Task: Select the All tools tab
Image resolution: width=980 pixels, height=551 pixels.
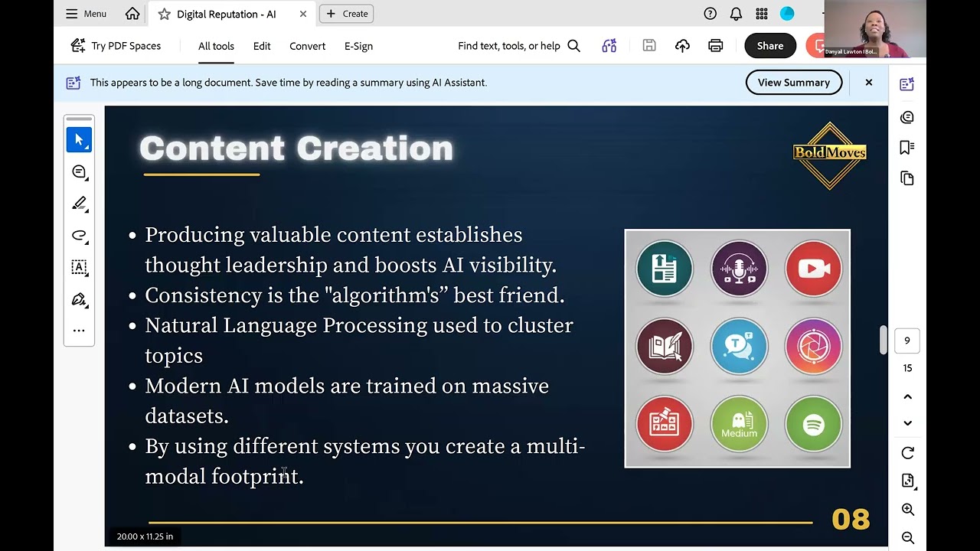Action: (x=216, y=46)
